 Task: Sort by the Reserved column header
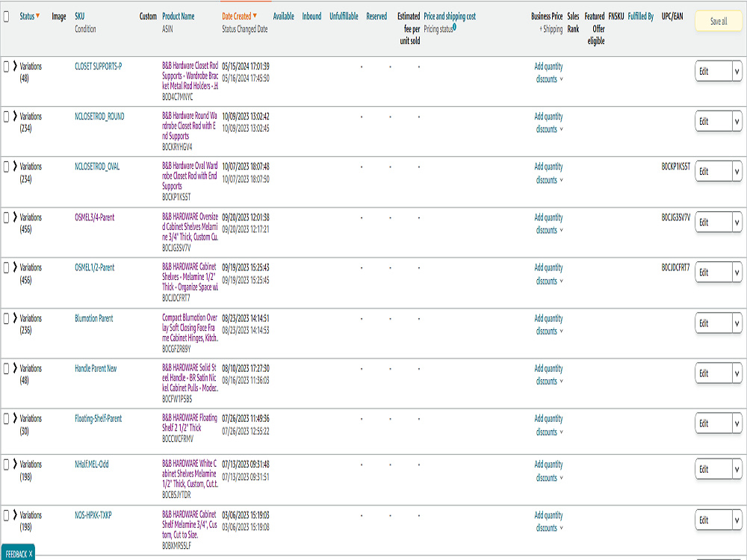point(376,16)
